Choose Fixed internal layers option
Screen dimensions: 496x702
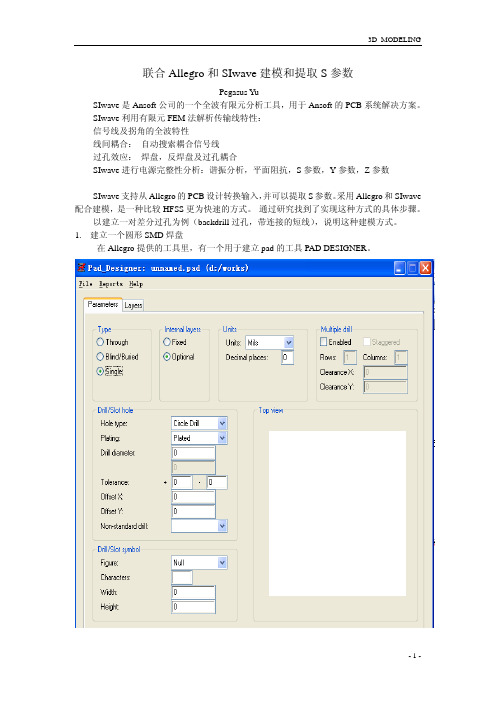click(x=167, y=342)
